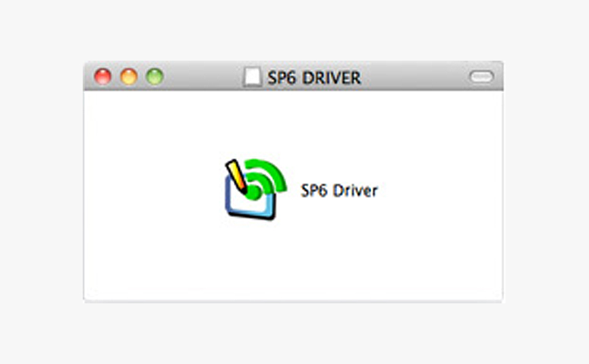
Task: Click the bottom-right resize corner of window
Action: [497, 296]
